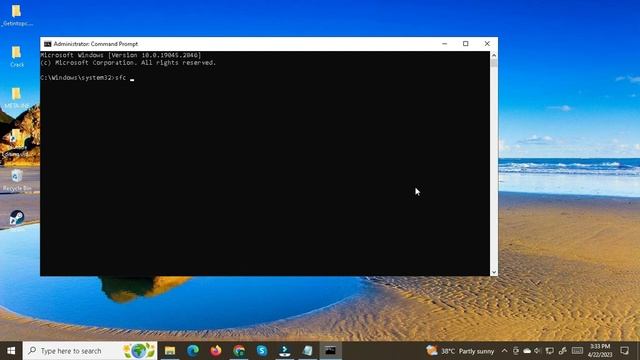Image resolution: width=640 pixels, height=360 pixels.
Task: Open the Windows Start menu
Action: [11, 351]
